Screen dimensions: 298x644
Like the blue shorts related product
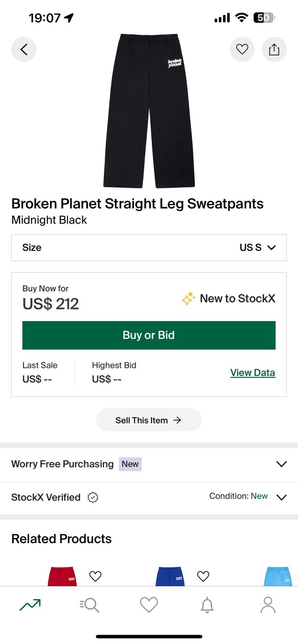(203, 576)
